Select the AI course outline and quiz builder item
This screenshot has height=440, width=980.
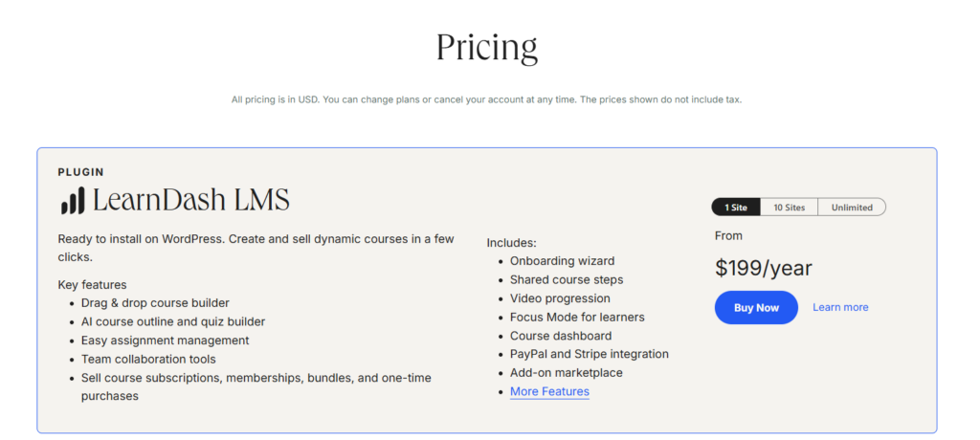tap(173, 322)
